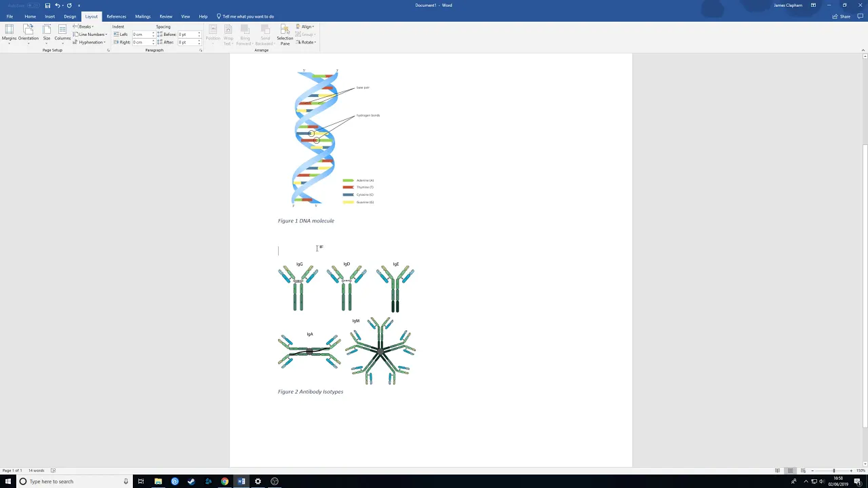This screenshot has width=868, height=488.
Task: Click the 'Type here to search' taskbar box
Action: [74, 481]
